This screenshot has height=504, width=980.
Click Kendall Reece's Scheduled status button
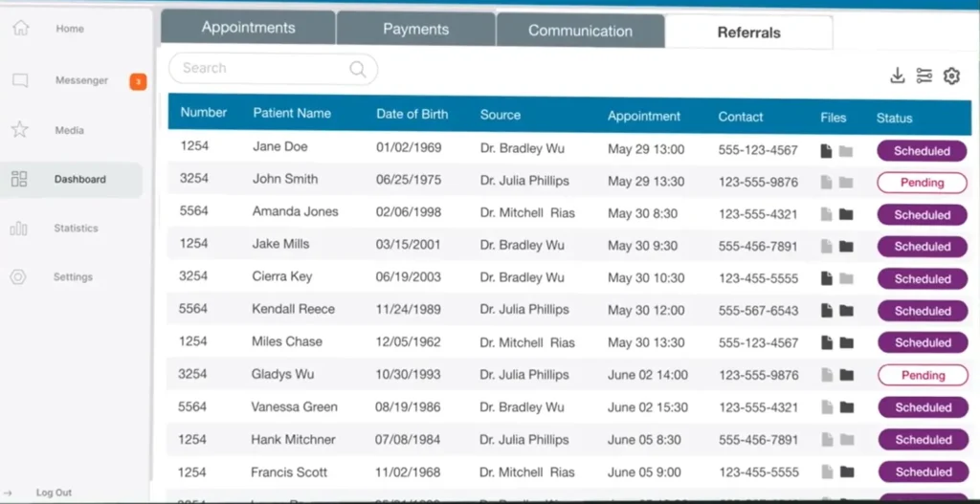923,311
